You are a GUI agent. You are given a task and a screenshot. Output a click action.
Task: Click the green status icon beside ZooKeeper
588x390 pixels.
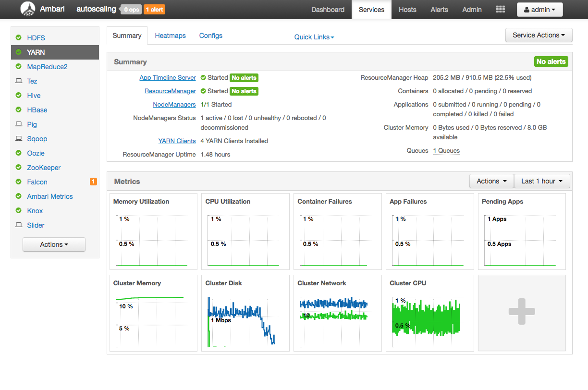[x=19, y=167]
